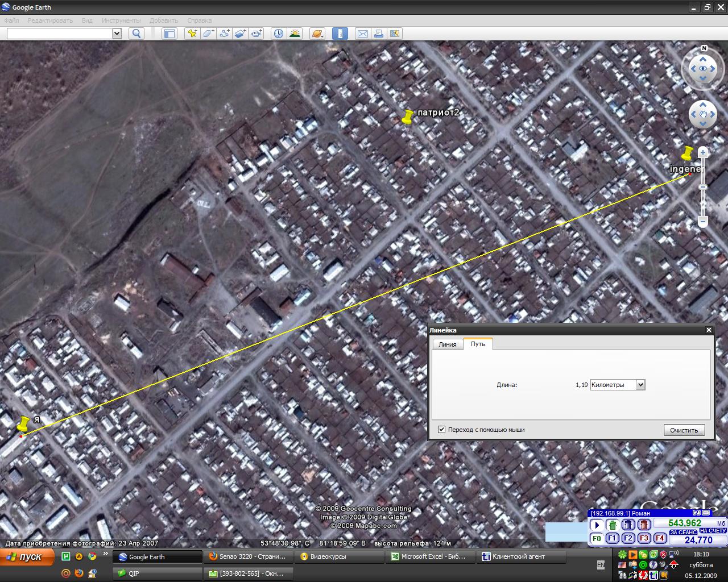Image resolution: width=728 pixels, height=582 pixels.
Task: Click the zoom slider handle
Action: tap(703, 187)
